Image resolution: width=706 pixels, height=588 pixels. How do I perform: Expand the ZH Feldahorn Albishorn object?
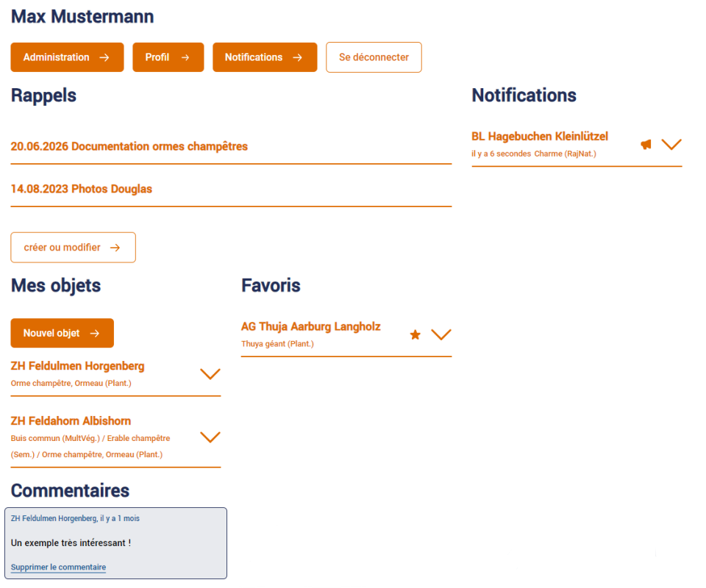click(210, 437)
